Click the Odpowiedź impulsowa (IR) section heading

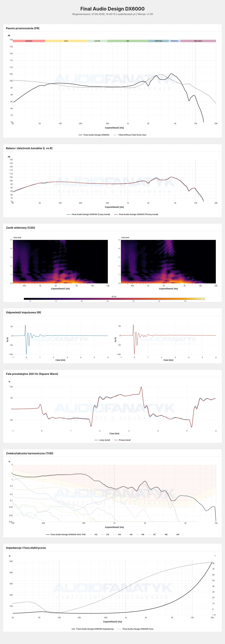pyautogui.click(x=24, y=312)
